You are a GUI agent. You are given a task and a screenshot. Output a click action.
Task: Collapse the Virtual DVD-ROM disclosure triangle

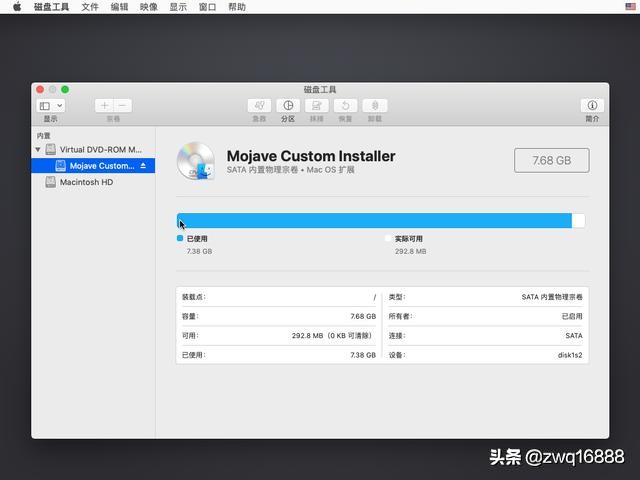38,150
